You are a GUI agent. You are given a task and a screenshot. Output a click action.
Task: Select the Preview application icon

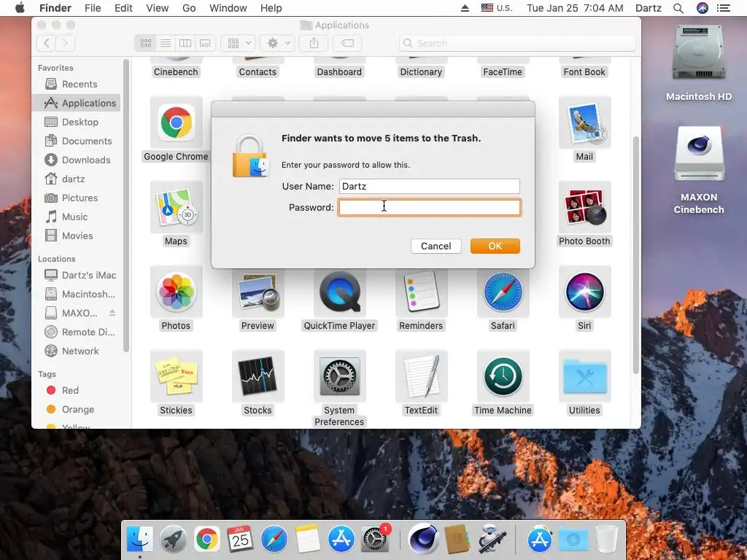pos(258,292)
